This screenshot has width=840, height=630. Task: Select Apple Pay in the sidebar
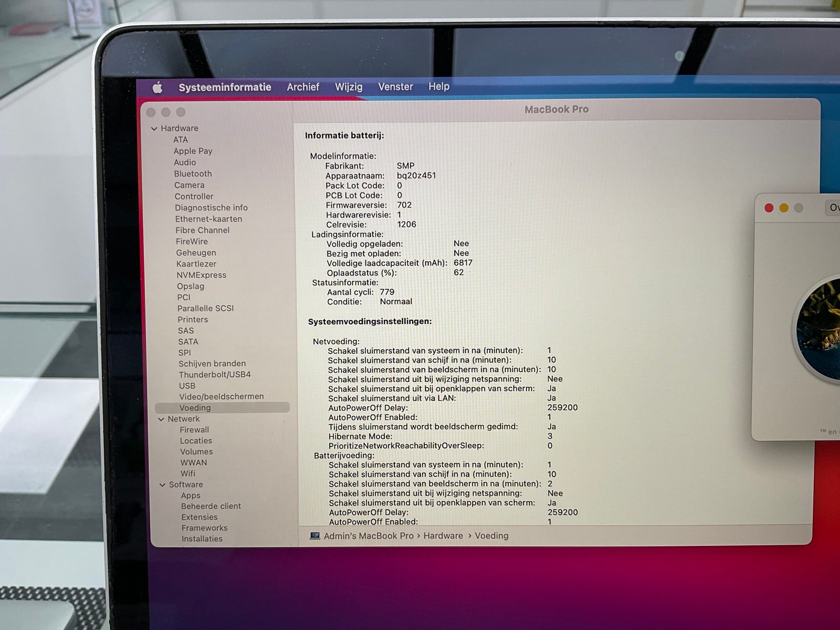pos(193,151)
